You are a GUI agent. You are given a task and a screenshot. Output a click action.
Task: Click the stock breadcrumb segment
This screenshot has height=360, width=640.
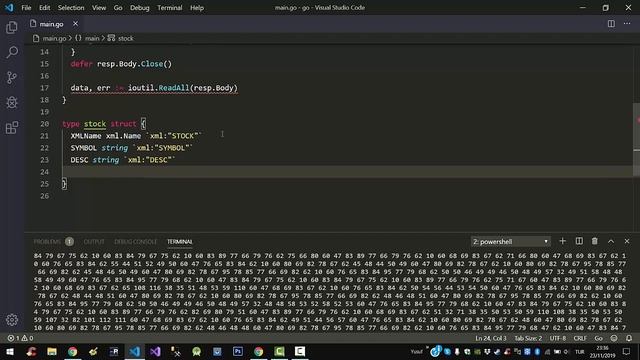click(126, 38)
